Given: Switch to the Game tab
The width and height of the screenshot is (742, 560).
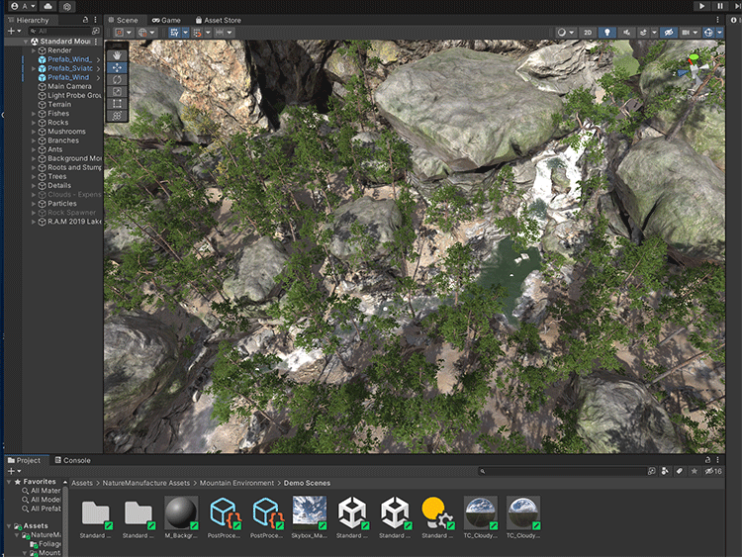Looking at the screenshot, I should click(166, 20).
